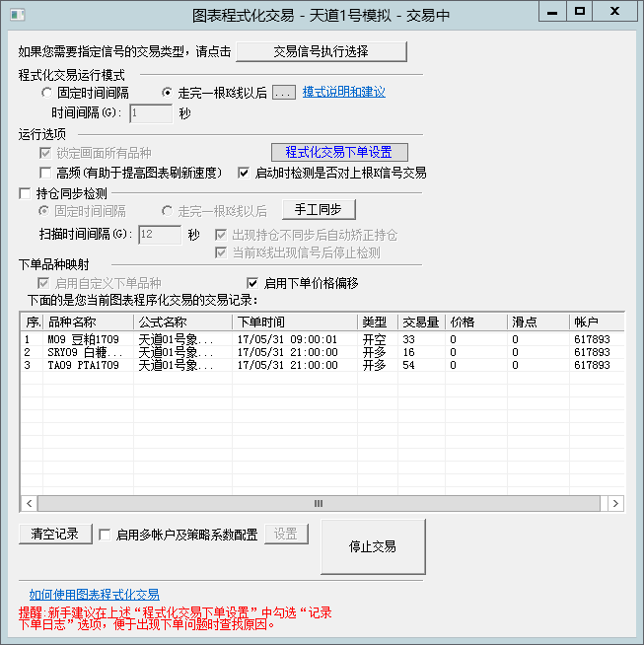Toggle 启用自定义下单品种 checkbox
This screenshot has height=645, width=644.
pyautogui.click(x=43, y=283)
